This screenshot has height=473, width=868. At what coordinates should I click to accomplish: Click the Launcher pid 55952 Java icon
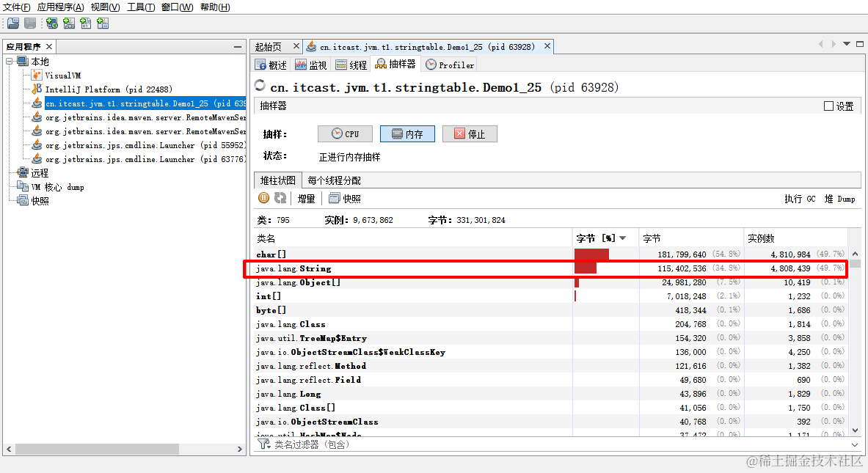37,145
